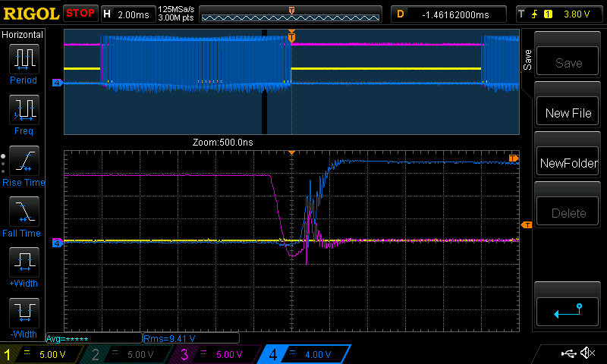The image size is (607, 364).
Task: Click the USB connection status icon
Action: click(568, 353)
